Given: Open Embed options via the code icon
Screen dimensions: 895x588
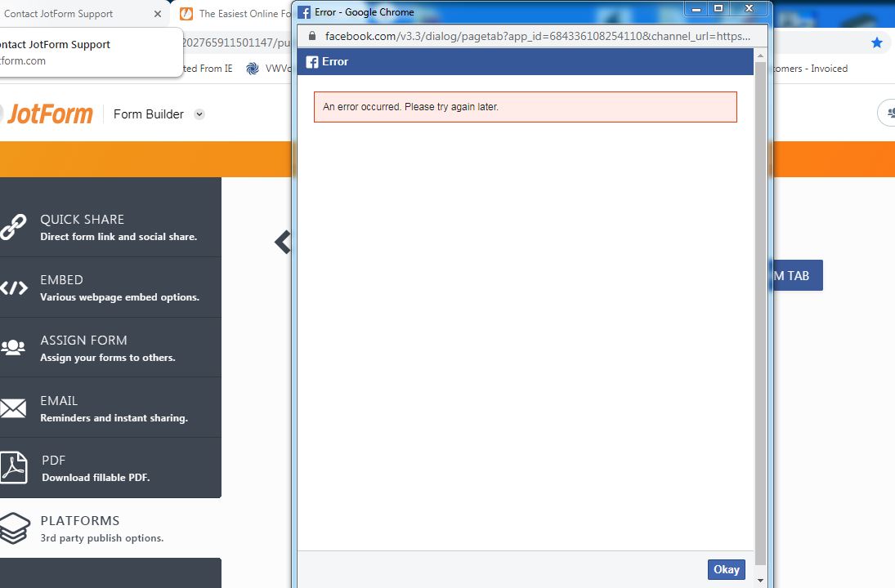Looking at the screenshot, I should pos(15,287).
